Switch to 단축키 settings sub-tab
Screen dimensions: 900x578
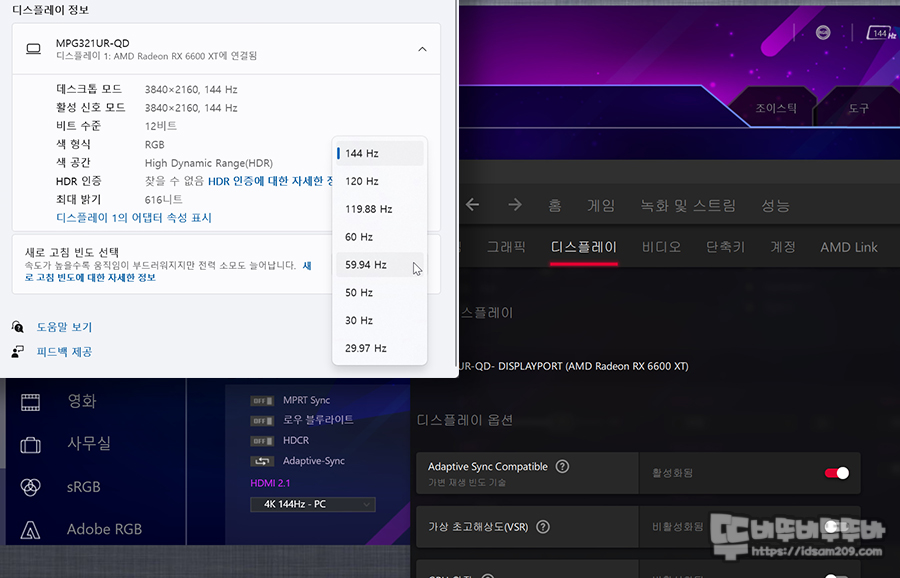pyautogui.click(x=726, y=247)
